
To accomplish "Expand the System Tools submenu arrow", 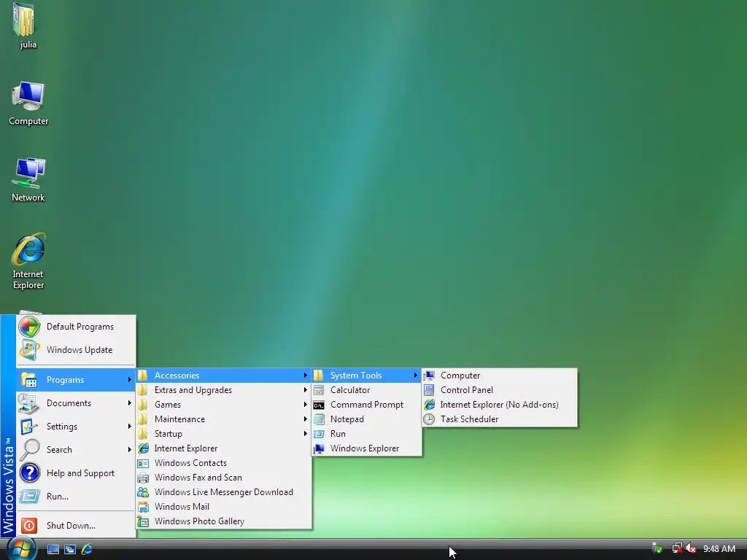I will click(x=415, y=376).
